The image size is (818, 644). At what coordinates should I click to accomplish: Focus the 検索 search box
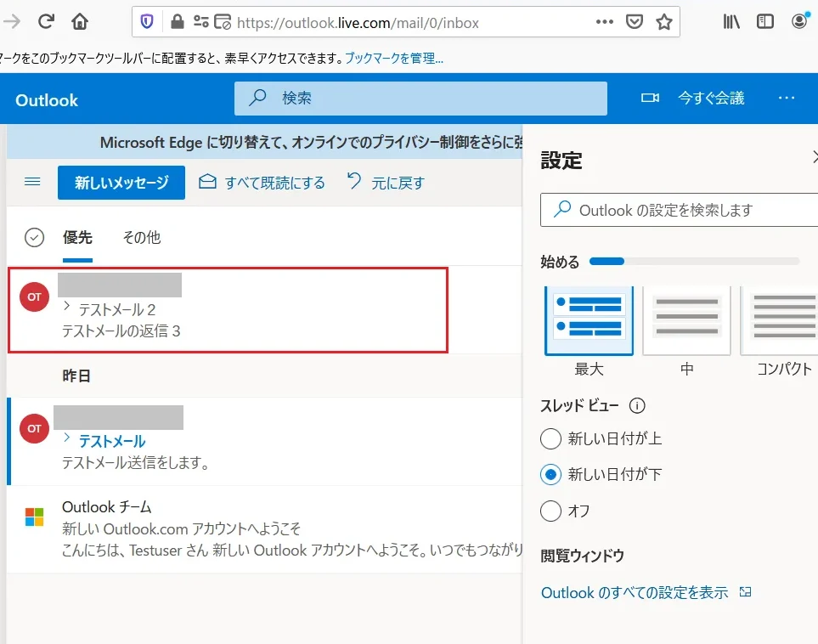(x=420, y=98)
